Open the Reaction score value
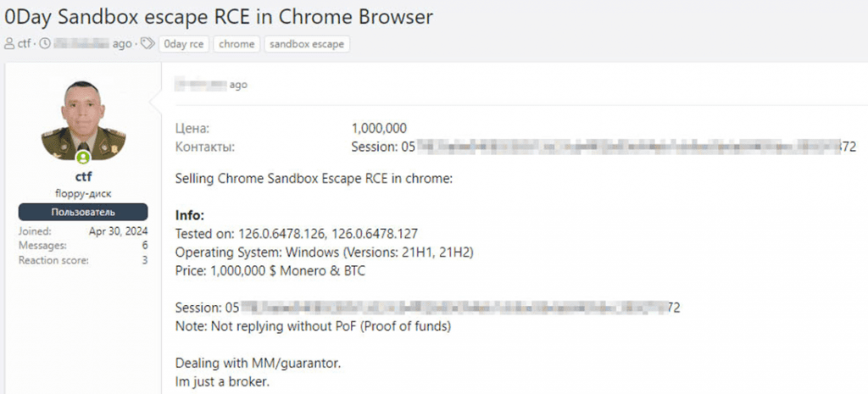868x394 pixels. coord(144,260)
